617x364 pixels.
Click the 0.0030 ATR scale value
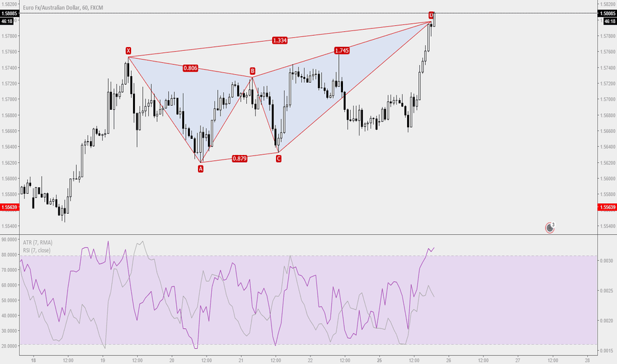pos(606,261)
